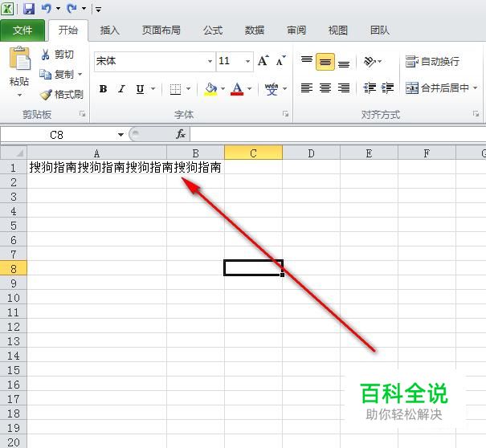The image size is (486, 448).
Task: Open the 文件 (File) tab
Action: pos(22,31)
